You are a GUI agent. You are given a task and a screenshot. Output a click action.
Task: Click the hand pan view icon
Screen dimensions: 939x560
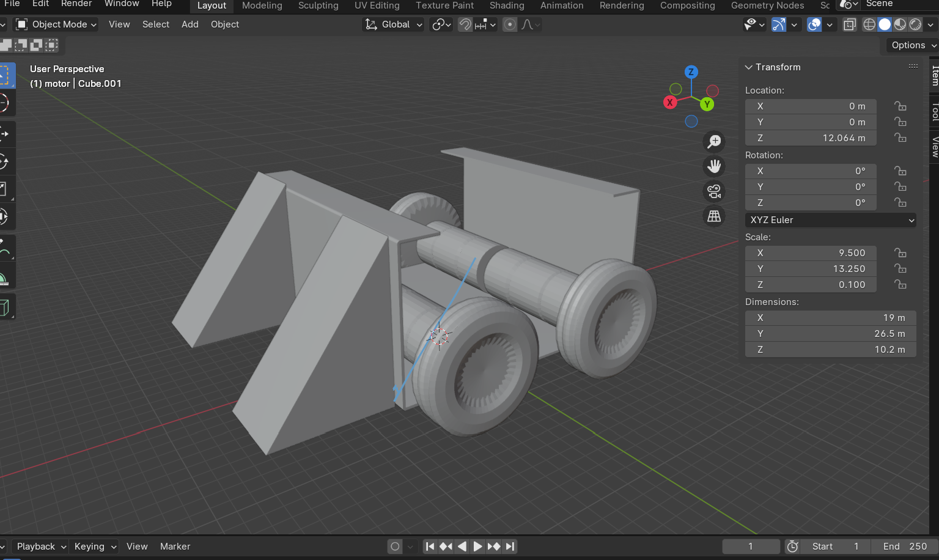pos(714,166)
